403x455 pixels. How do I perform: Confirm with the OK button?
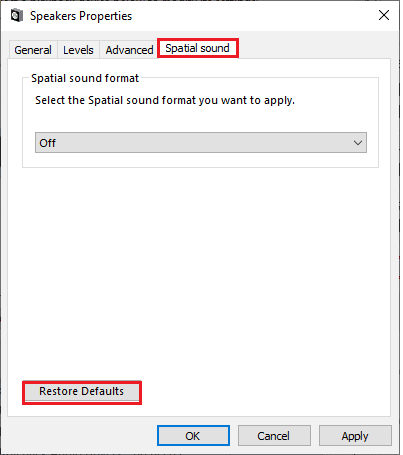(193, 436)
